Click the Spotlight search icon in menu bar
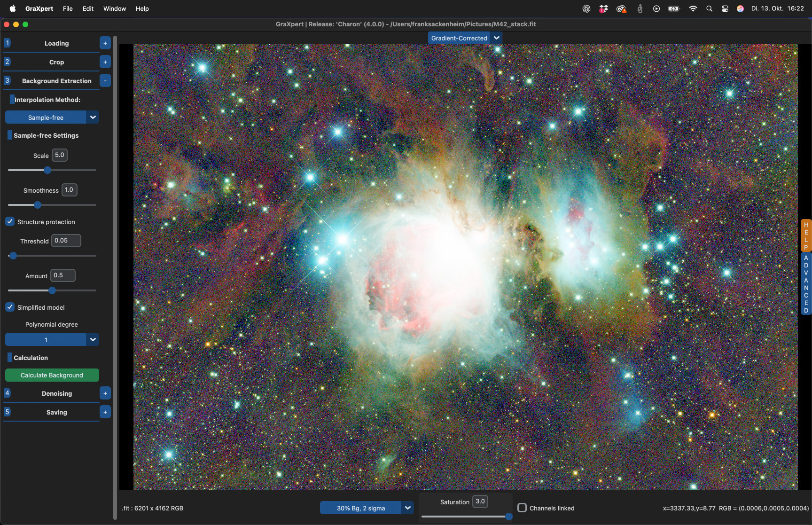This screenshot has height=525, width=812. 709,8
